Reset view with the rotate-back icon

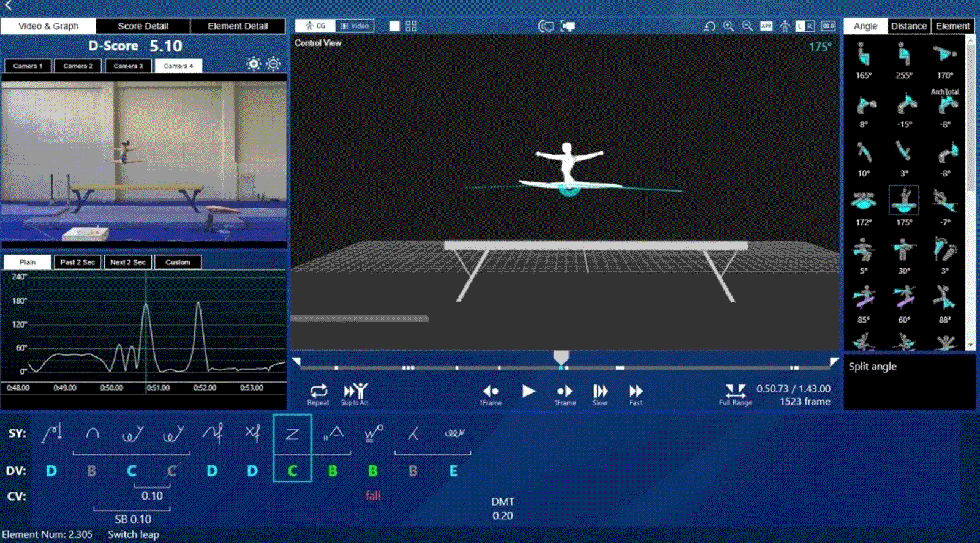tap(709, 26)
